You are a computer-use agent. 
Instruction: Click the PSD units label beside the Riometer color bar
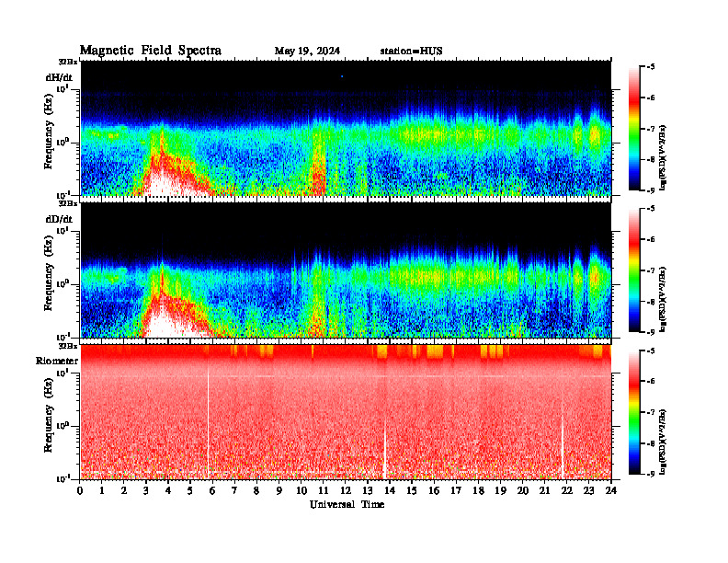(663, 442)
